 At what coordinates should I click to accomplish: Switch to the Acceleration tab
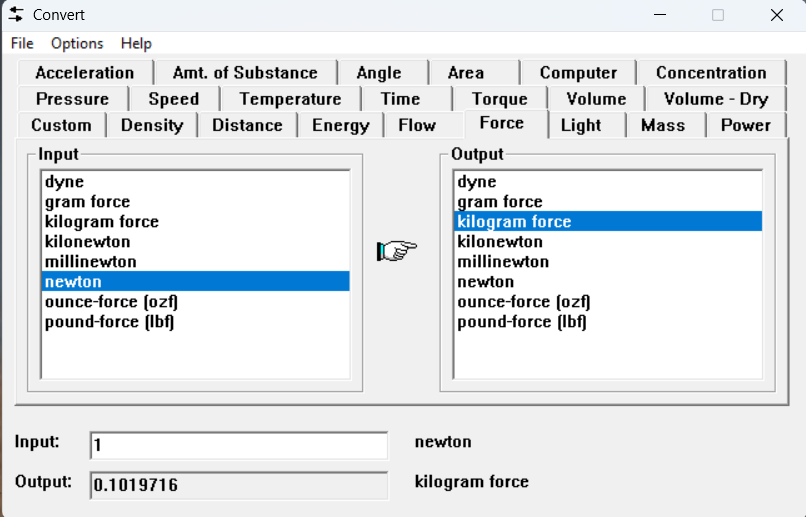pyautogui.click(x=84, y=73)
